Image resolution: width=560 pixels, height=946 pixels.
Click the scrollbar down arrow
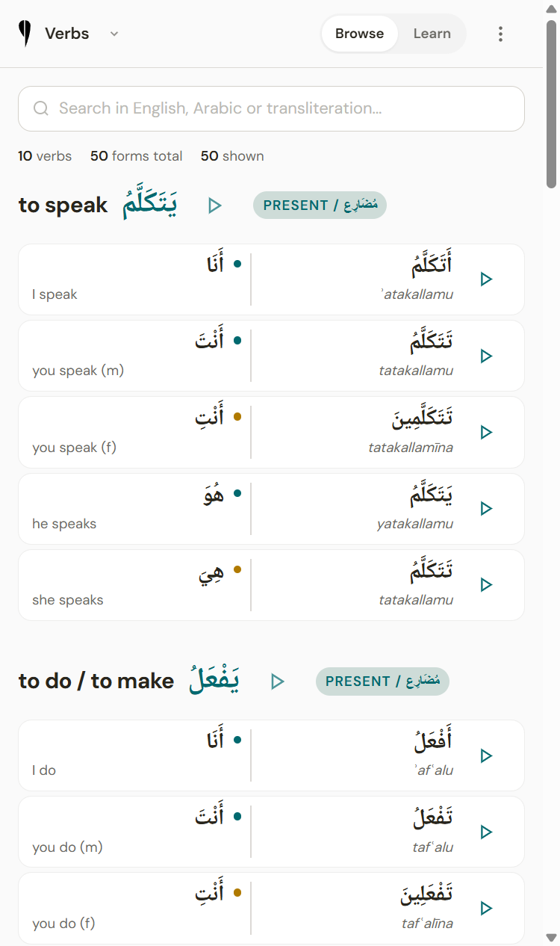pyautogui.click(x=552, y=937)
